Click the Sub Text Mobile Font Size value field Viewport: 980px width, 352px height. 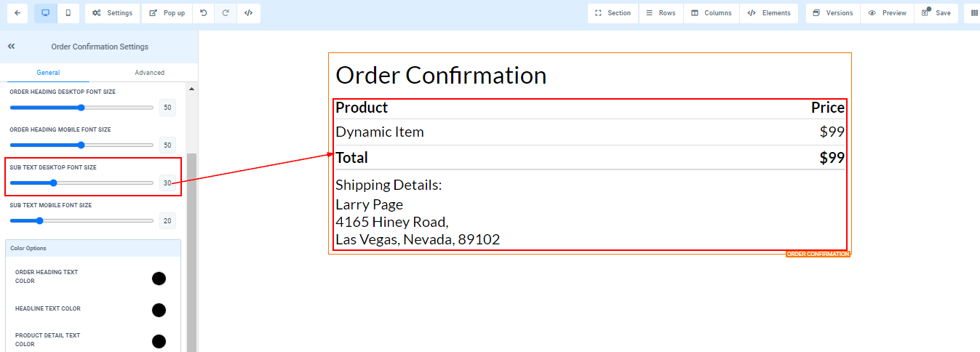167,221
